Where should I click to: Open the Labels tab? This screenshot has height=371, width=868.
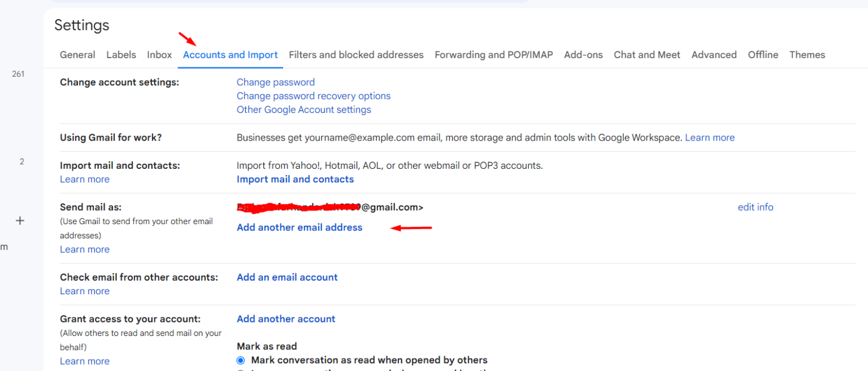(x=121, y=54)
